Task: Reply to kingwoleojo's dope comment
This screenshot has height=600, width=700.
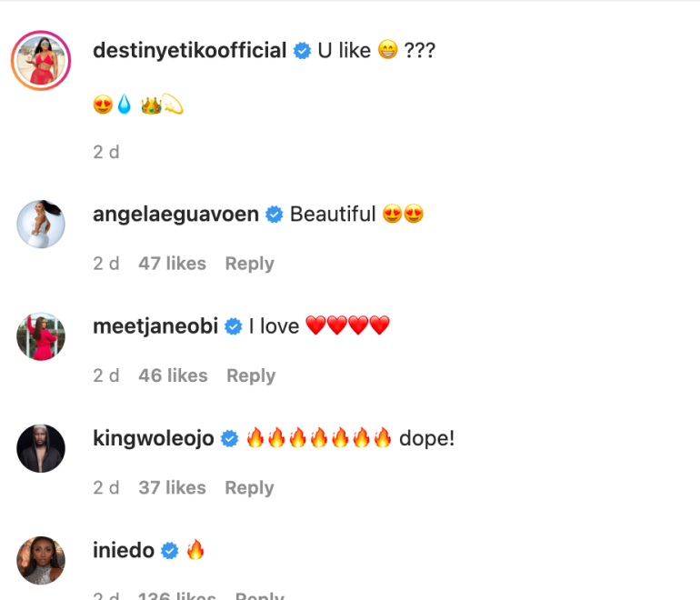Action: coord(249,488)
